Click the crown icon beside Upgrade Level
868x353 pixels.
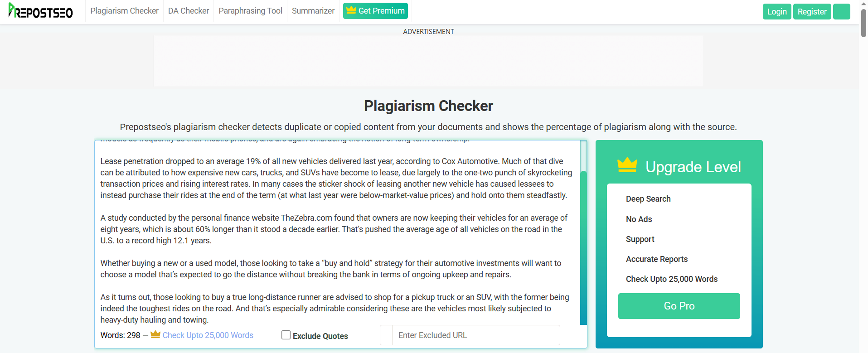[627, 165]
